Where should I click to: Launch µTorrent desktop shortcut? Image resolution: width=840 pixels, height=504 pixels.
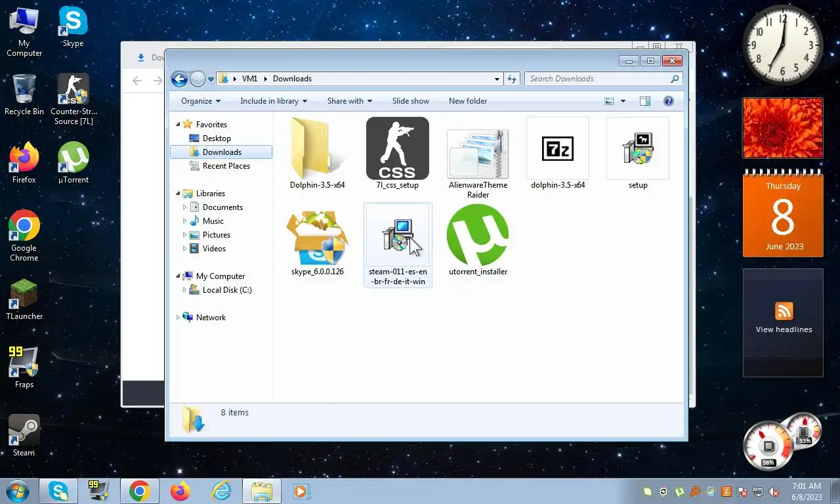[73, 163]
